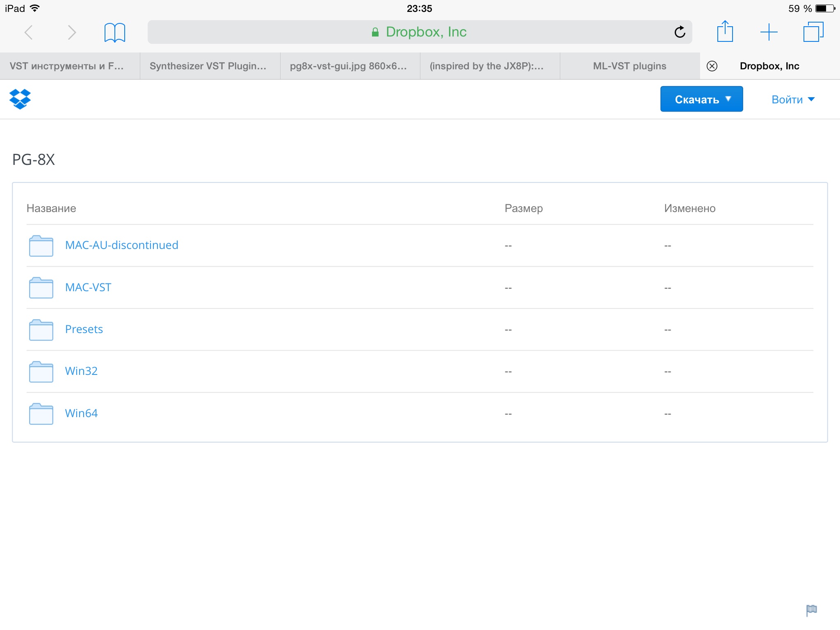The height and width of the screenshot is (630, 840).
Task: Tap the Safari bookmarks book icon
Action: [114, 32]
